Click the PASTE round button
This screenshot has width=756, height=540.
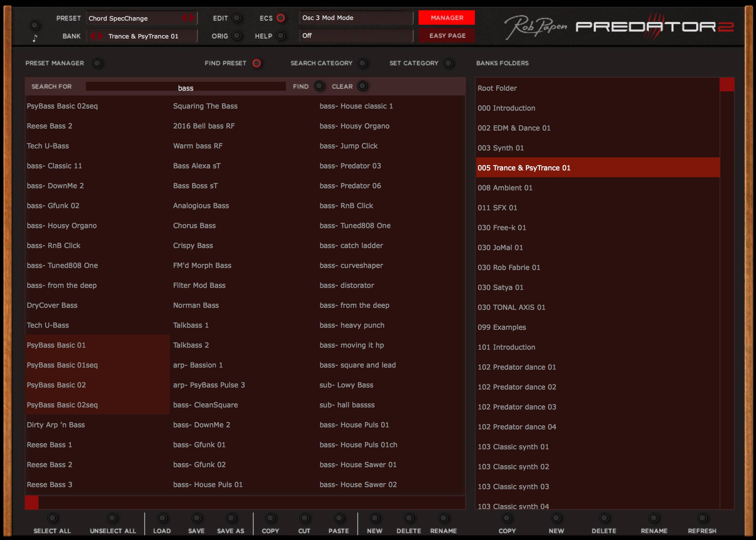[x=339, y=518]
